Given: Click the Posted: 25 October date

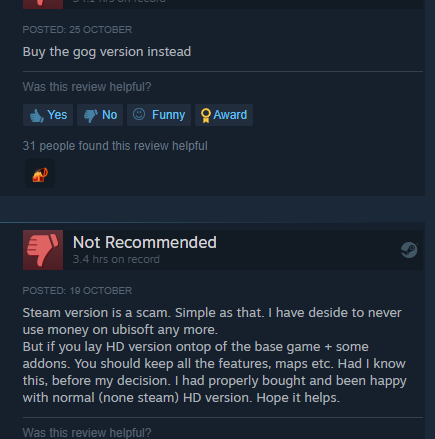Looking at the screenshot, I should [77, 30].
